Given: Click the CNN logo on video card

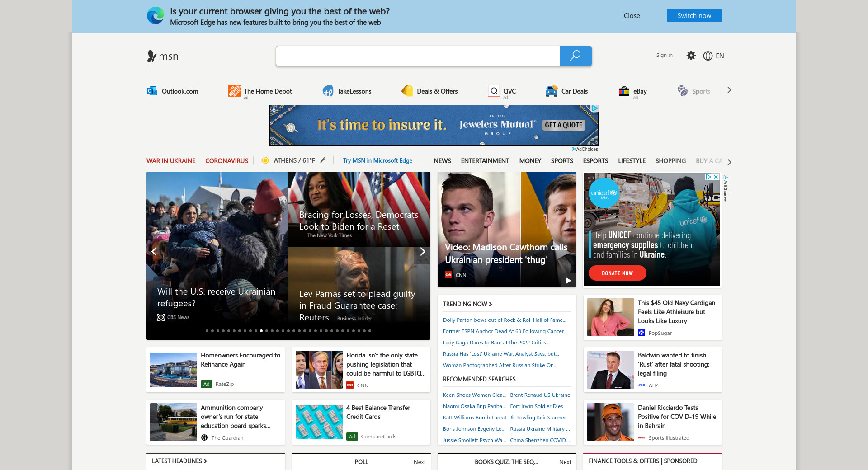Looking at the screenshot, I should pyautogui.click(x=448, y=275).
